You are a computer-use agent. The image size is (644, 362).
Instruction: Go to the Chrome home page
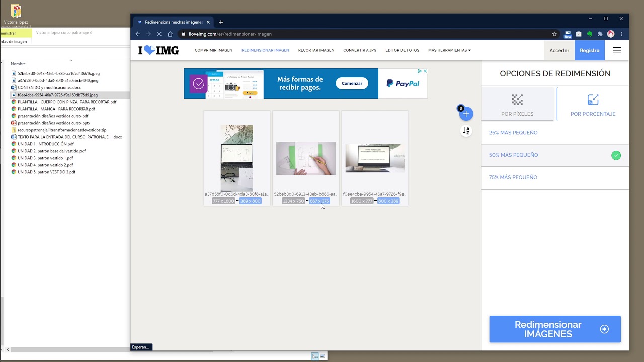170,34
